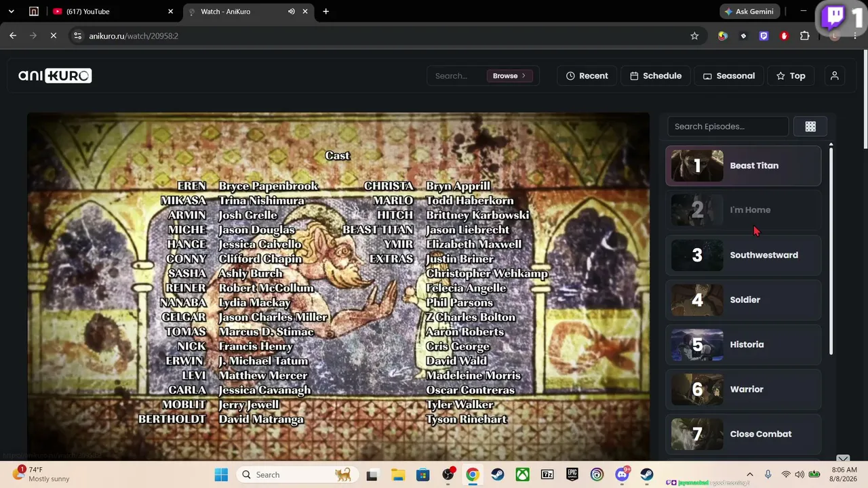Stop loading the page

pos(54,36)
